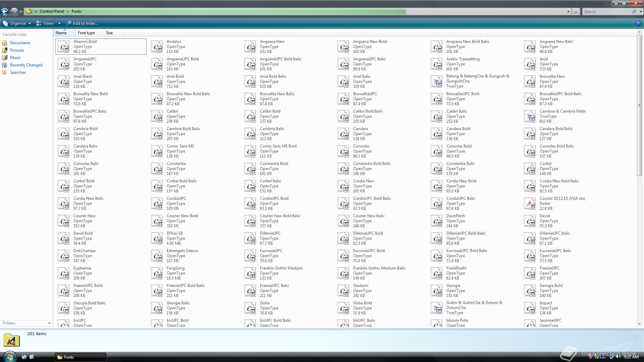
Task: Select the Arial Black font name
Action: point(83,76)
